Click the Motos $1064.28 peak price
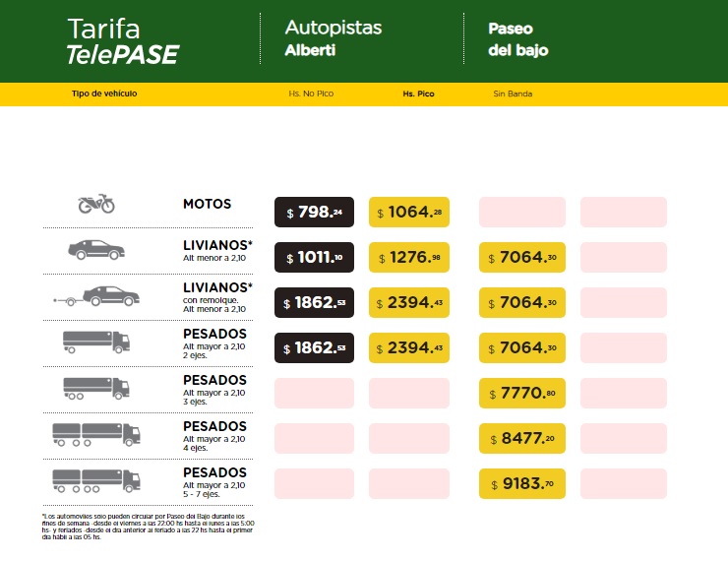 [x=409, y=213]
